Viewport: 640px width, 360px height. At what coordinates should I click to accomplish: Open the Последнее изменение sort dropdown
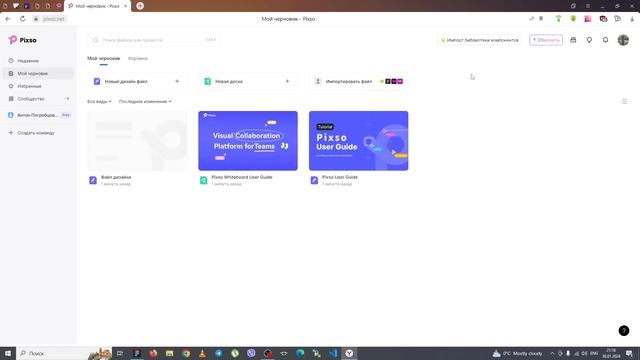pyautogui.click(x=145, y=101)
